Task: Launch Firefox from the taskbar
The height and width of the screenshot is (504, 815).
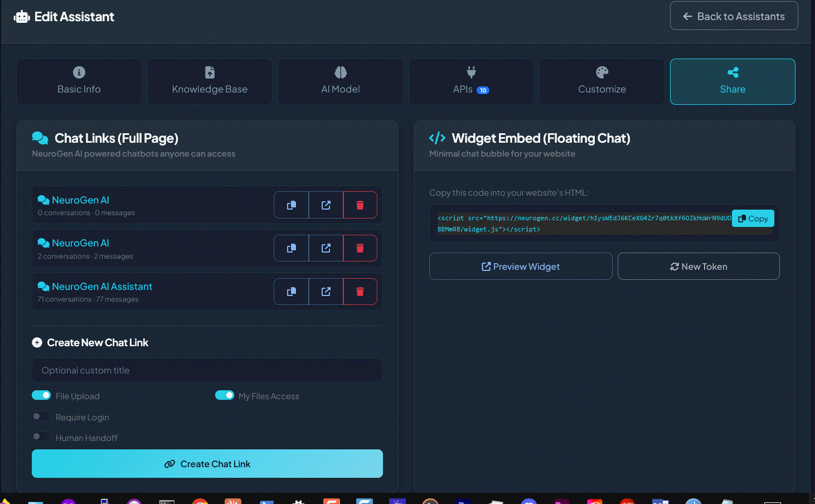Action: tap(430, 501)
